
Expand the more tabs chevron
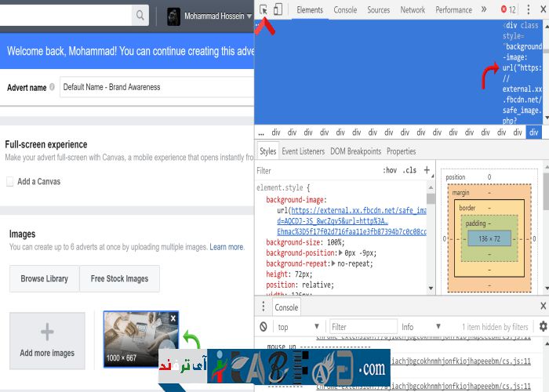485,10
